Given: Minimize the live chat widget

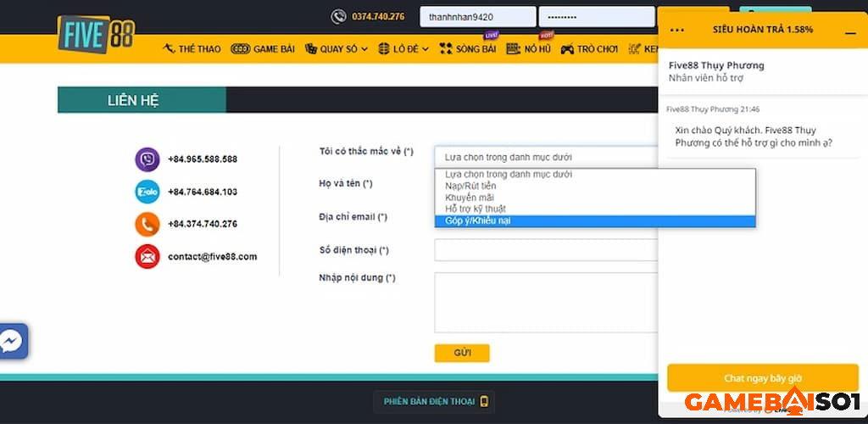Looking at the screenshot, I should (x=850, y=31).
